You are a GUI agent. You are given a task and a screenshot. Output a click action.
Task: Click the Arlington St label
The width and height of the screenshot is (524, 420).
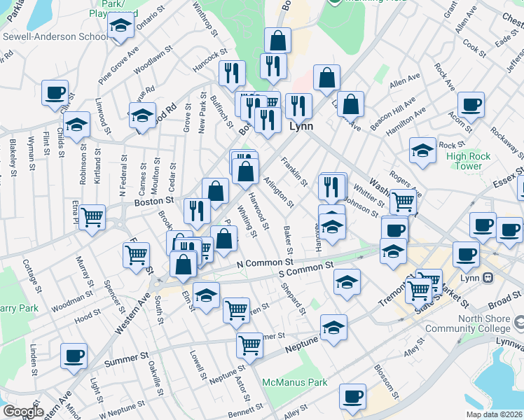[279, 192]
